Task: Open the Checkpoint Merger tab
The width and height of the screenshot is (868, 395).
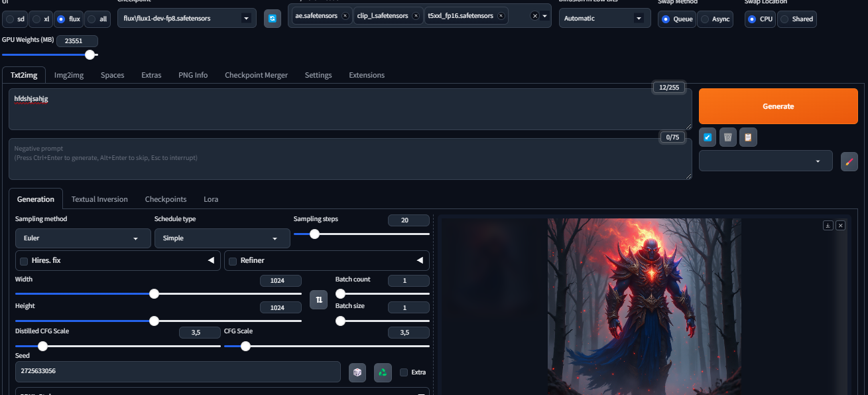Action: tap(257, 75)
